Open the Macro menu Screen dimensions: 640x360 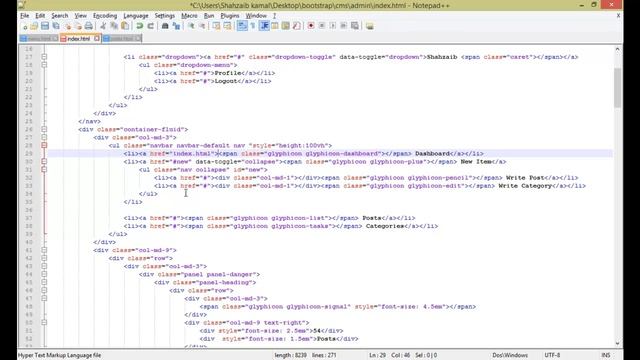[x=189, y=16]
